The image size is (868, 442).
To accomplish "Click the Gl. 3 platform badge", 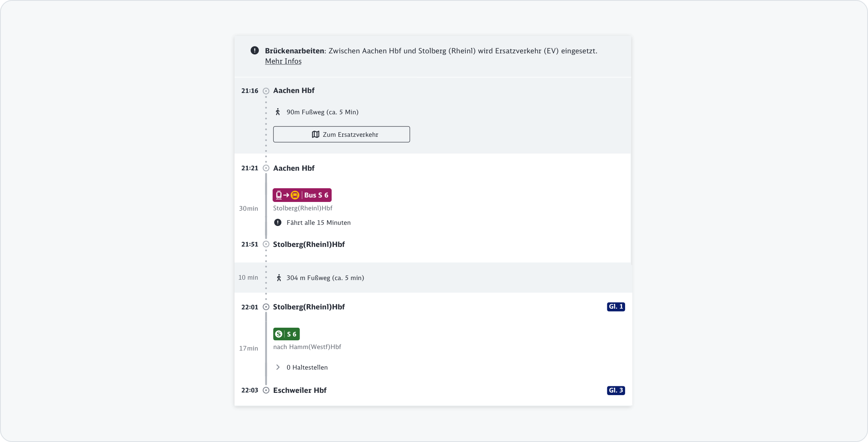I will 616,390.
